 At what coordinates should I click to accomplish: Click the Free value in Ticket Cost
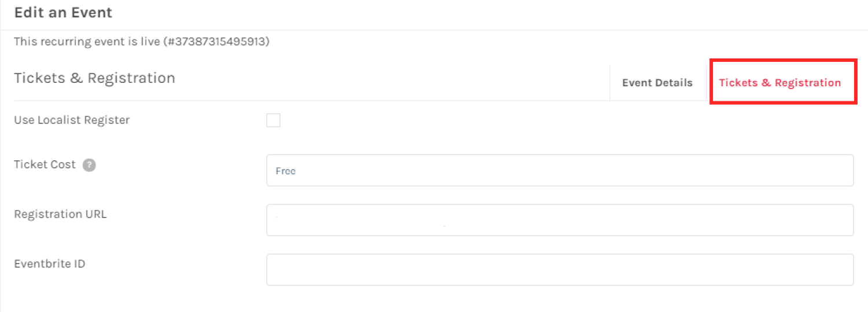pos(286,171)
